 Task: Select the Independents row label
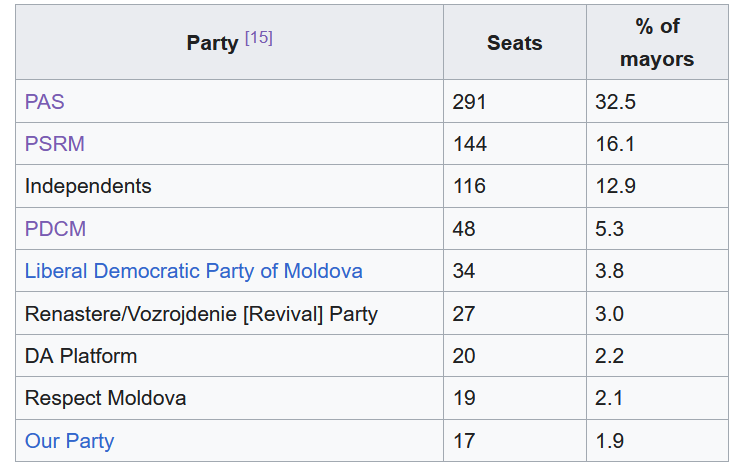(x=88, y=186)
